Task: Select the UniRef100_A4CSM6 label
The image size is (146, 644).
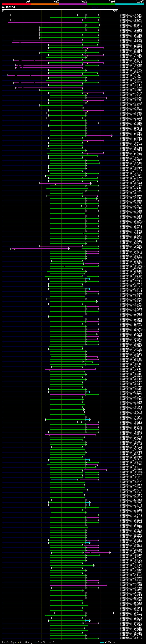Action: 131,55
